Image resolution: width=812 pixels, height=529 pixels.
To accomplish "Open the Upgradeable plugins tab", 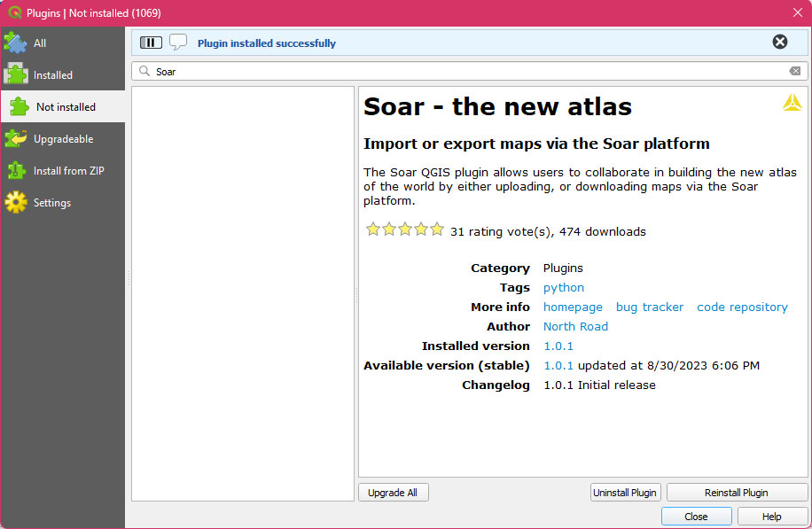I will (x=62, y=139).
